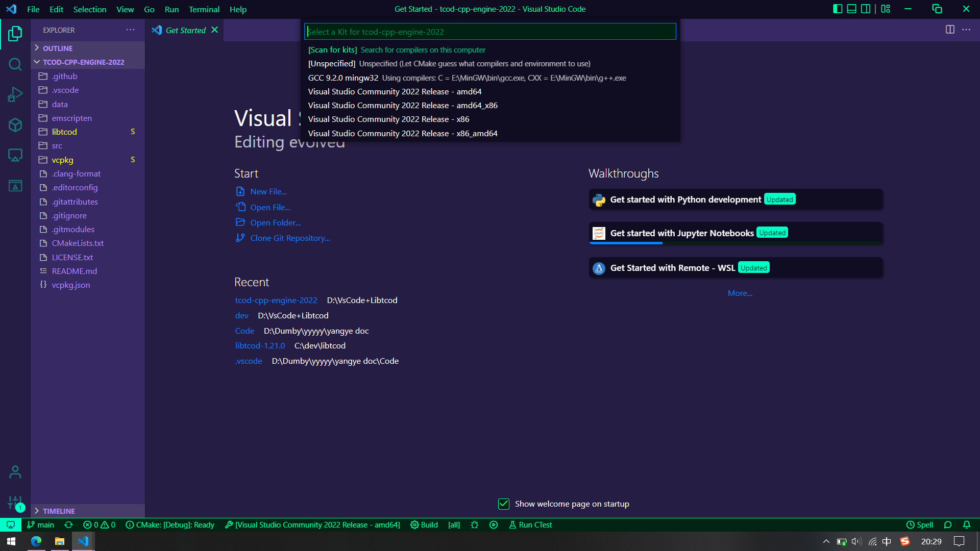Toggle primary side bar visibility

tap(838, 9)
